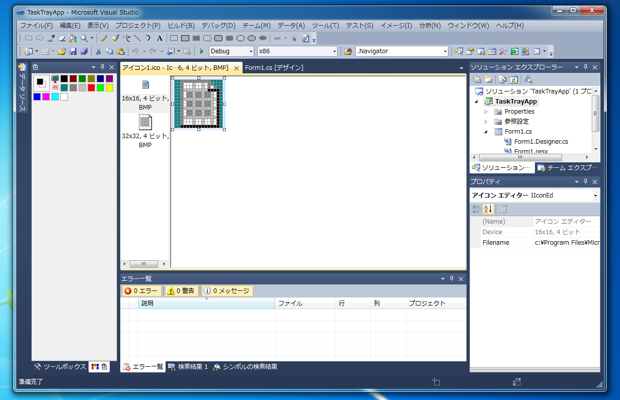Toggle the 0 エラー errors filter button

[141, 291]
